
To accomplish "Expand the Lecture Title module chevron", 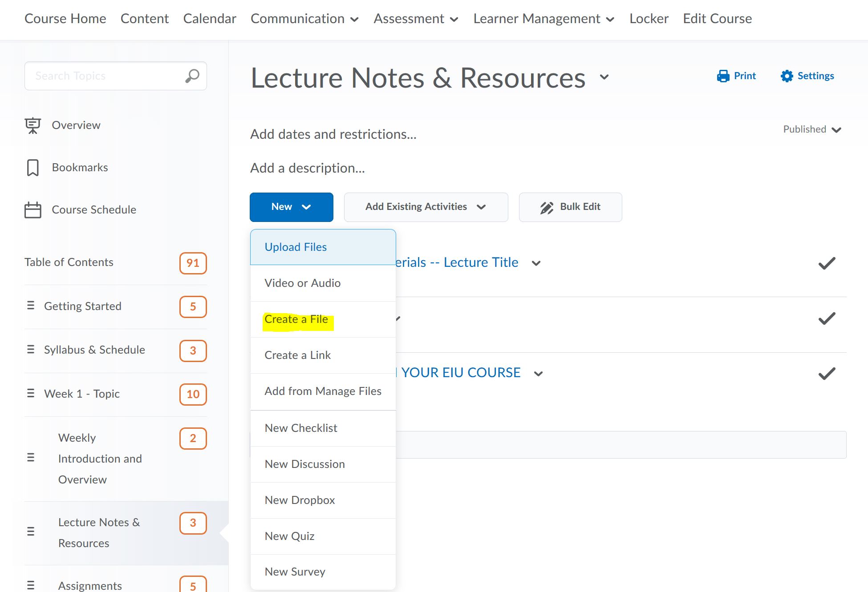I will 535,263.
